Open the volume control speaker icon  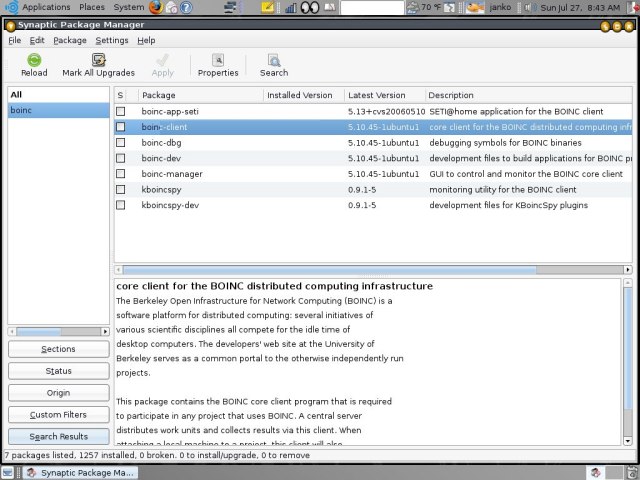pyautogui.click(x=528, y=7)
